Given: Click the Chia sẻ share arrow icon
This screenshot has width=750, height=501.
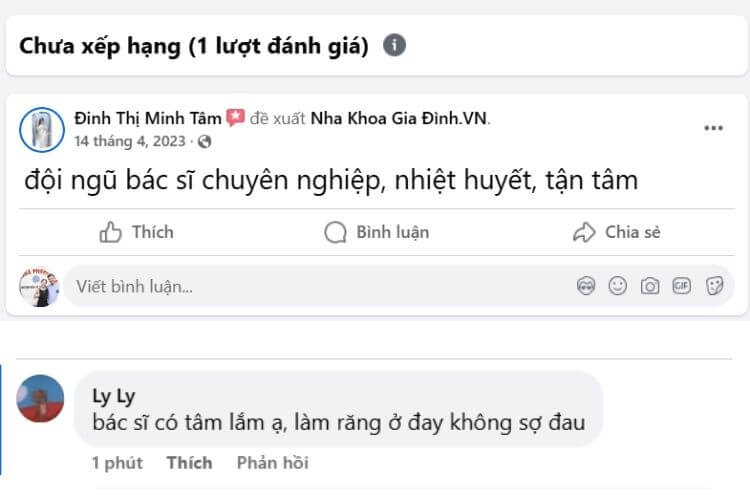Looking at the screenshot, I should coord(584,233).
